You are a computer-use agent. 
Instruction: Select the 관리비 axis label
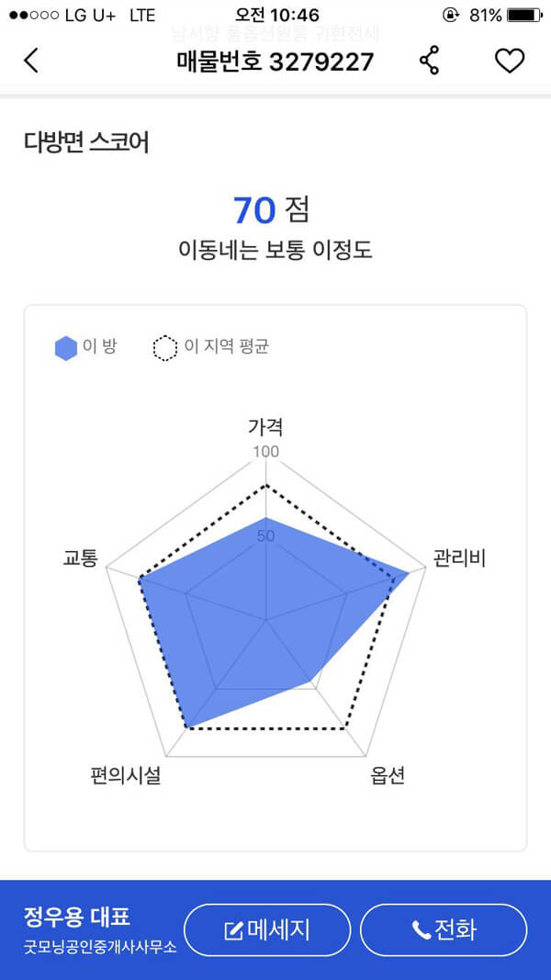pos(460,558)
